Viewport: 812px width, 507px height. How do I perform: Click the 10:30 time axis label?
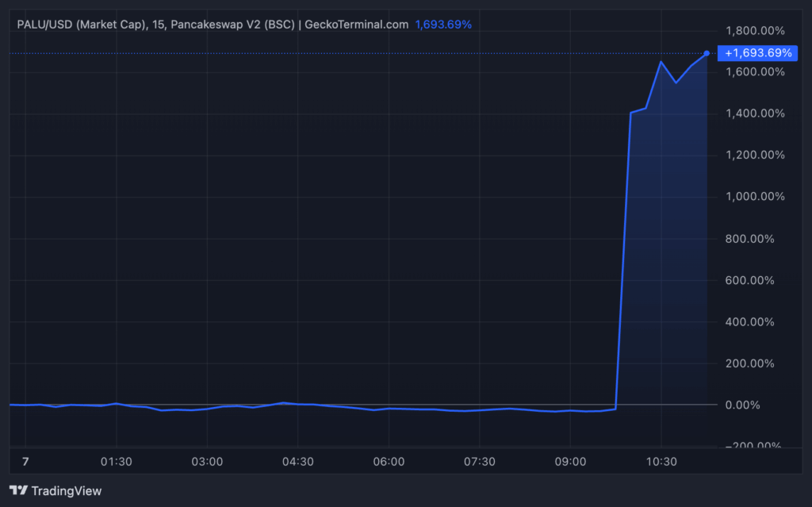pyautogui.click(x=661, y=462)
